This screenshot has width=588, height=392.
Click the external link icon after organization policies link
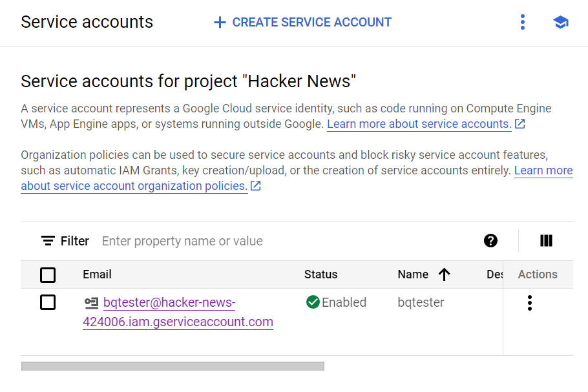click(255, 185)
